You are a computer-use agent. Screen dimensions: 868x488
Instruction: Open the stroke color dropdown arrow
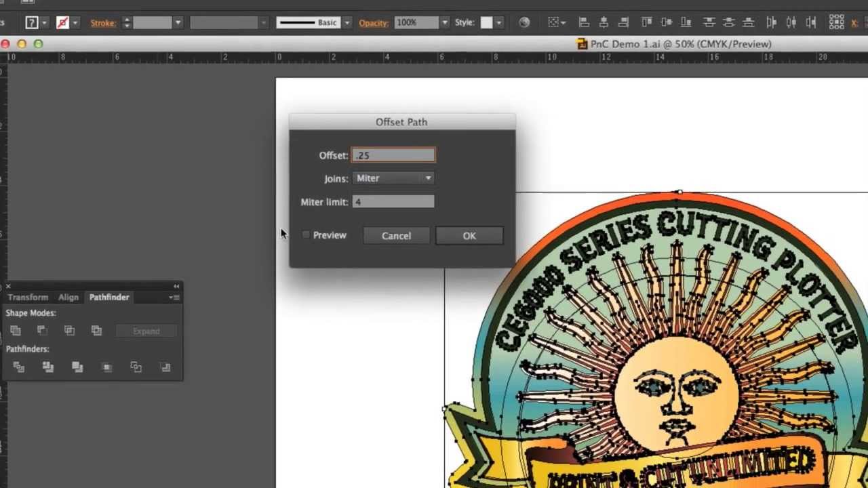click(75, 23)
